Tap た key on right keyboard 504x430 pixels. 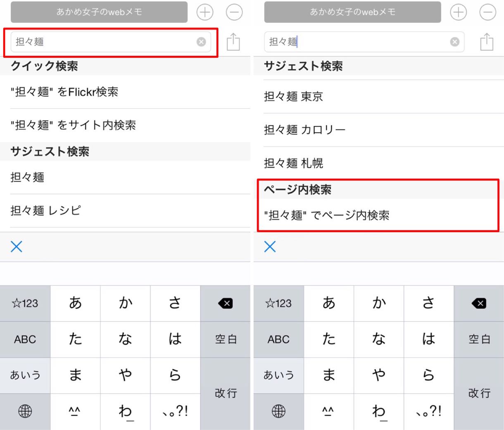pos(329,340)
